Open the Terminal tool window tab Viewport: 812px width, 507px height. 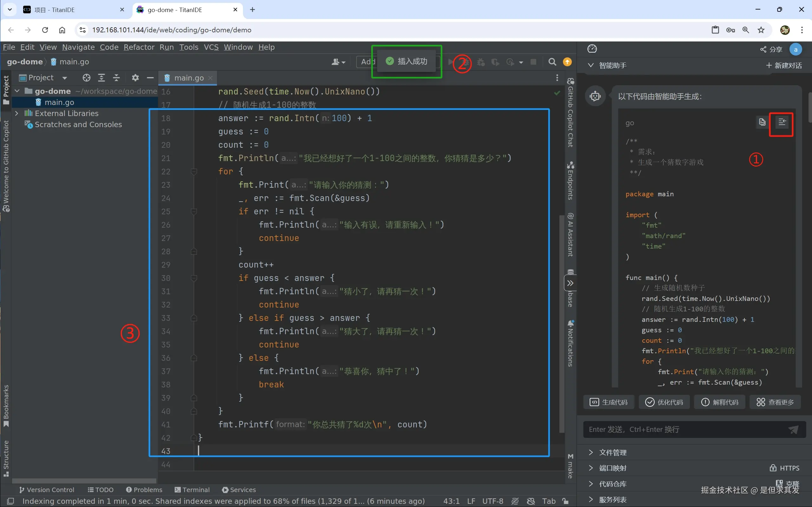[192, 490]
